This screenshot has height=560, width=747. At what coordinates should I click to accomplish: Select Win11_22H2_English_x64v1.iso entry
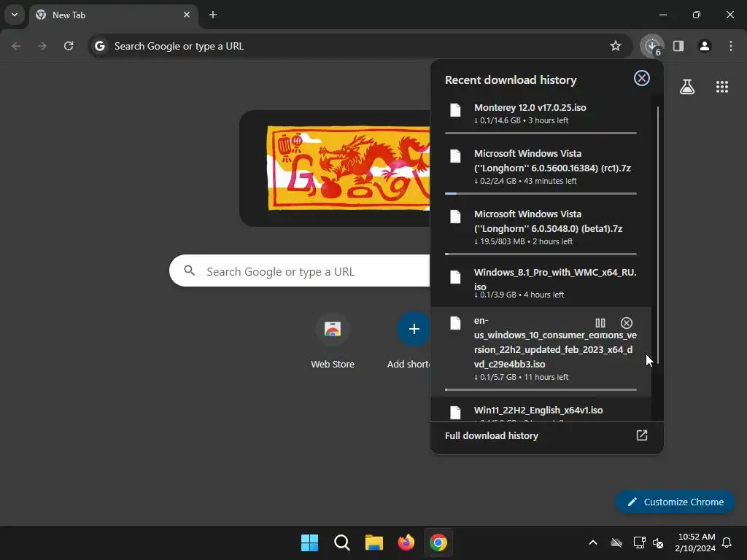538,410
